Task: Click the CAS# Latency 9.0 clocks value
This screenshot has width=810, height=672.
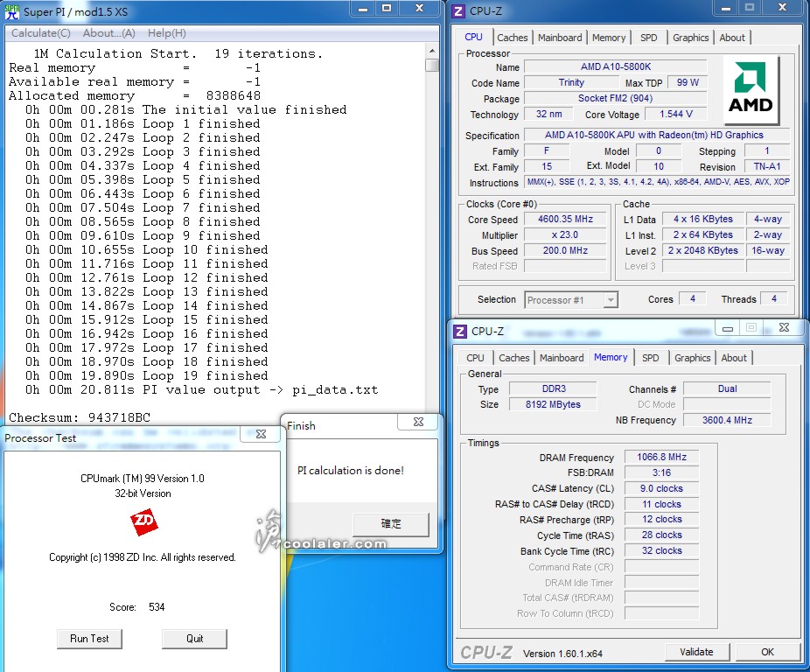Action: [x=661, y=488]
